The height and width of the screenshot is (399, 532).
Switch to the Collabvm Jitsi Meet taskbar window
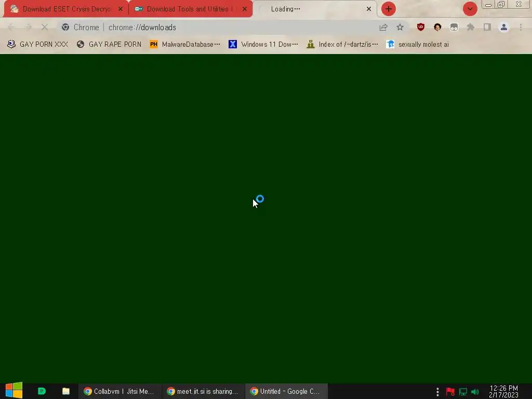click(119, 391)
